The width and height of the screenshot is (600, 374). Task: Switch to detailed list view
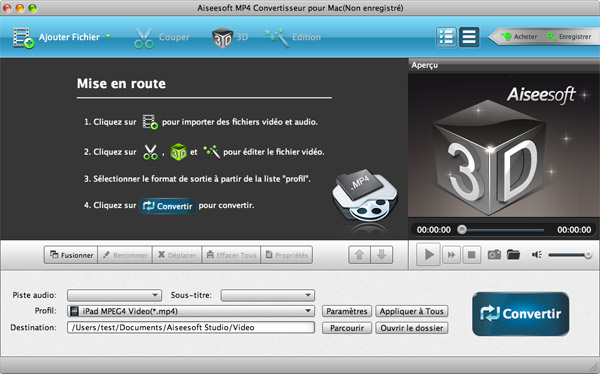pos(446,37)
